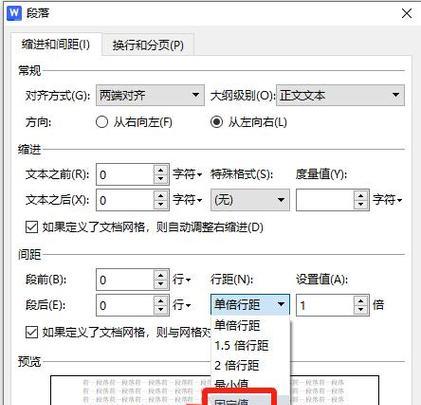This screenshot has height=405, width=421.
Task: Open 字符 unit dropdown beside 度量值
Action: point(387,200)
